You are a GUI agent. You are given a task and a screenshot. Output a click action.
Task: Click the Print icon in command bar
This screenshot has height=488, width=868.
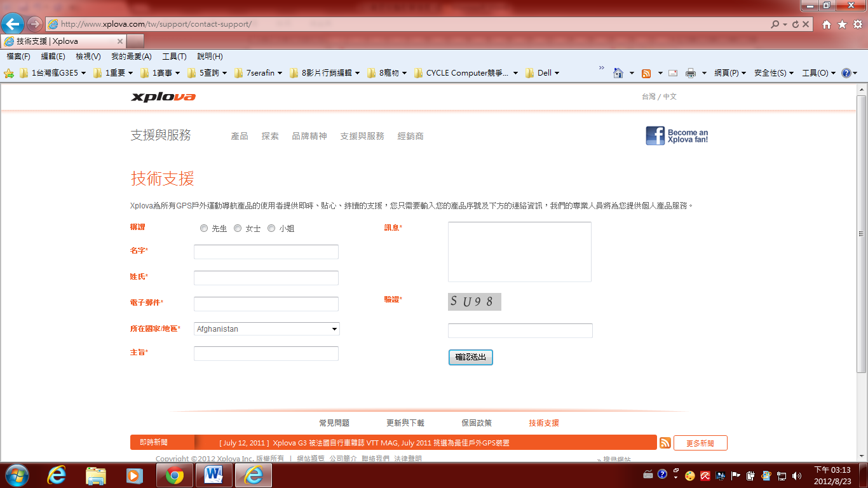coord(691,73)
